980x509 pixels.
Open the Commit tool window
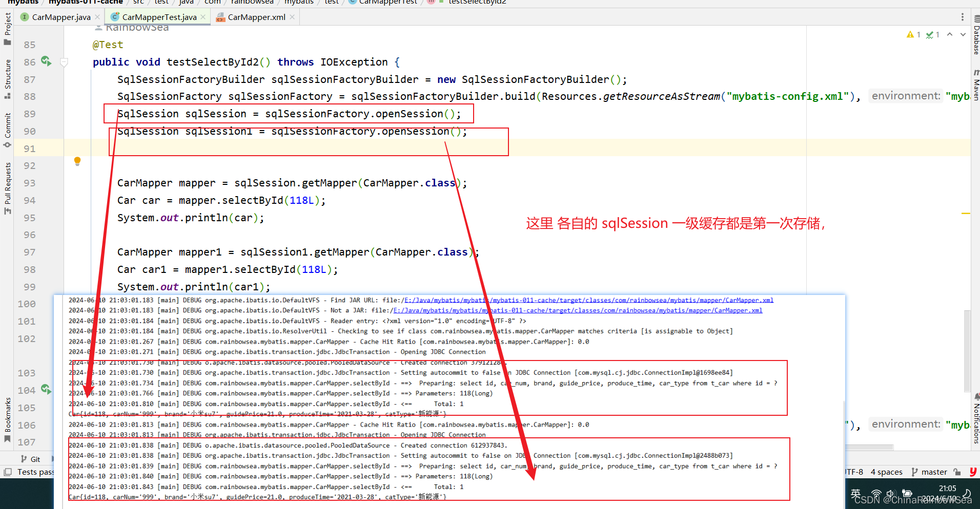pyautogui.click(x=8, y=128)
